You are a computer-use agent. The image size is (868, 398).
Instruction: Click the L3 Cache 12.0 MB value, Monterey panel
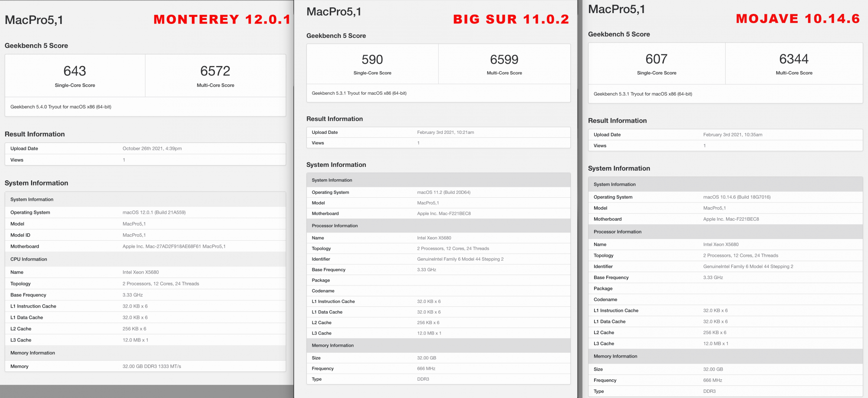pos(135,340)
